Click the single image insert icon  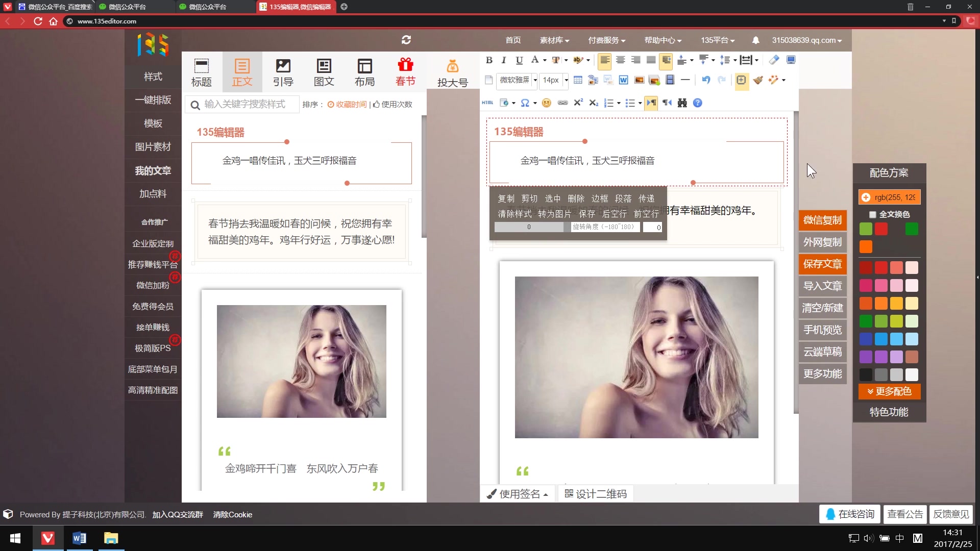click(x=639, y=80)
